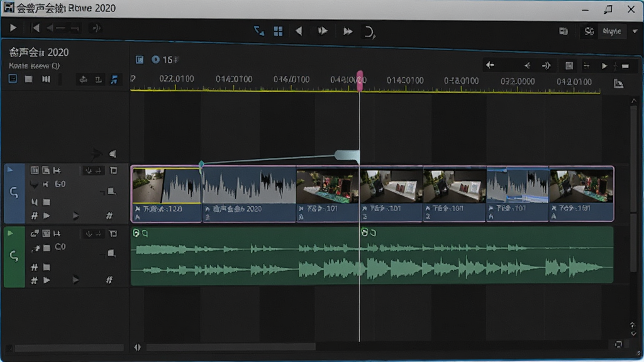Select the clip labeled 2020 on the video track
The image size is (644, 362).
click(x=249, y=194)
